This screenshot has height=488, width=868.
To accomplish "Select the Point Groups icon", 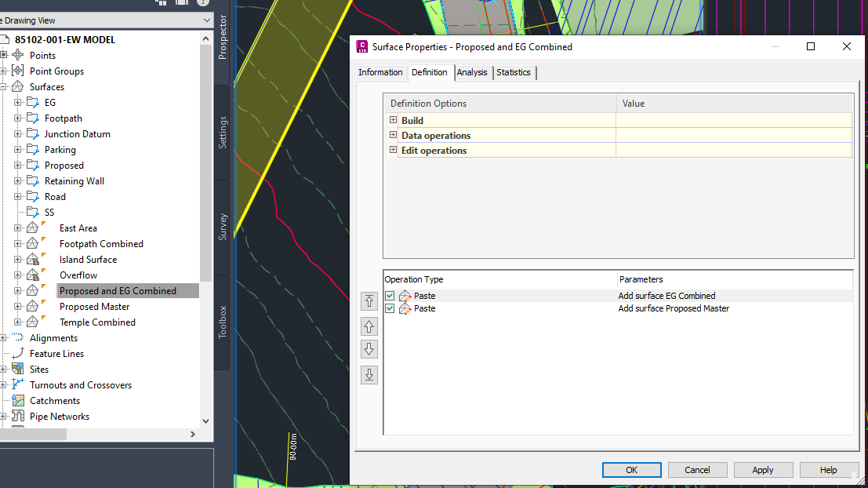I will [17, 71].
